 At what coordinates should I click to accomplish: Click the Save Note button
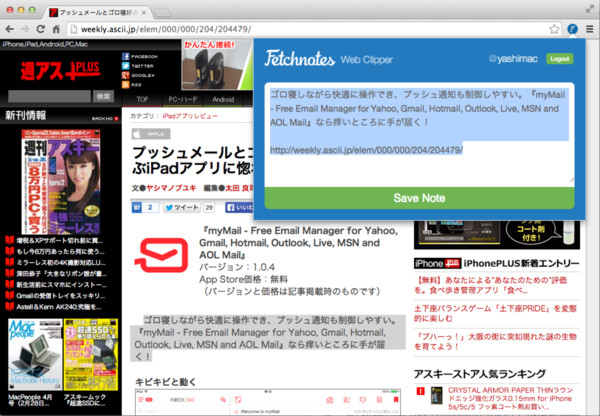(x=419, y=198)
